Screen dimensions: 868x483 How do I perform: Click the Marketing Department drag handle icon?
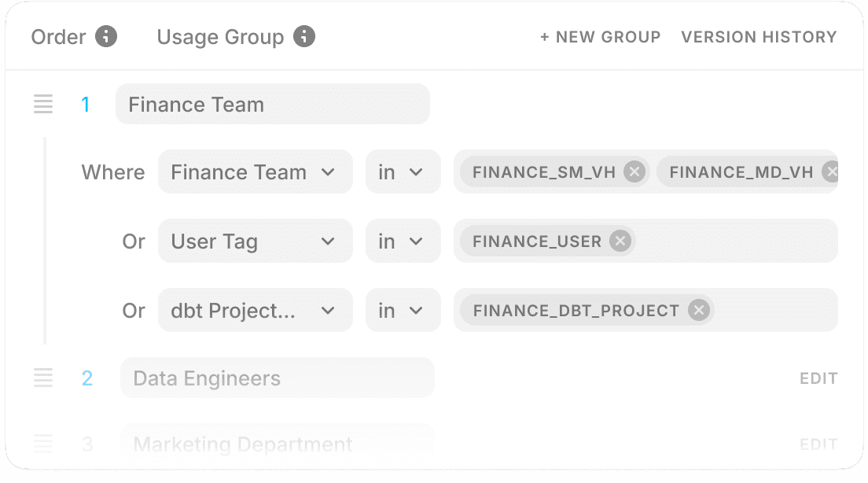click(43, 444)
